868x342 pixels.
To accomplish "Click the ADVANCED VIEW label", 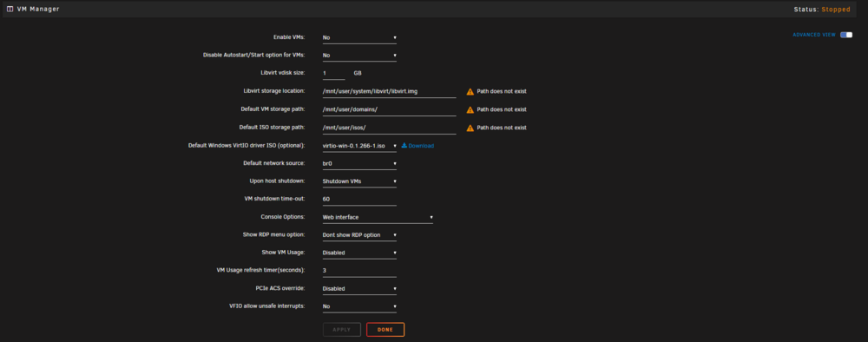I will click(814, 35).
